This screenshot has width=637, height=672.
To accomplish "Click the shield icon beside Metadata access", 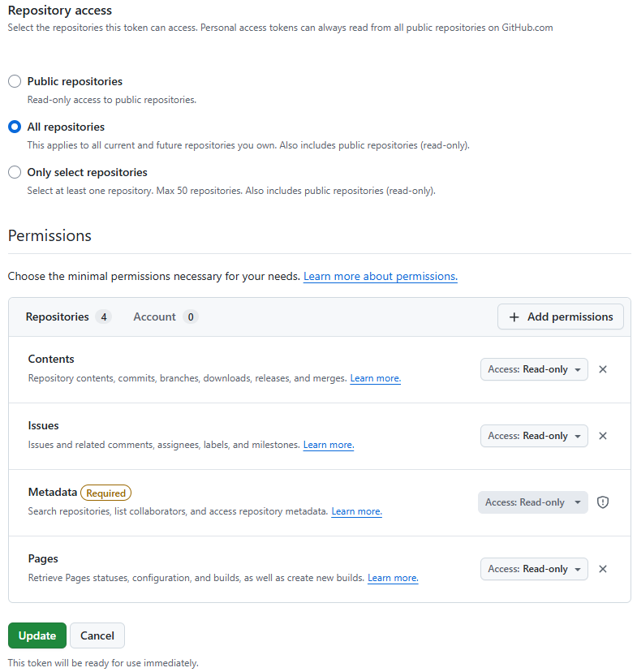I will pos(603,502).
